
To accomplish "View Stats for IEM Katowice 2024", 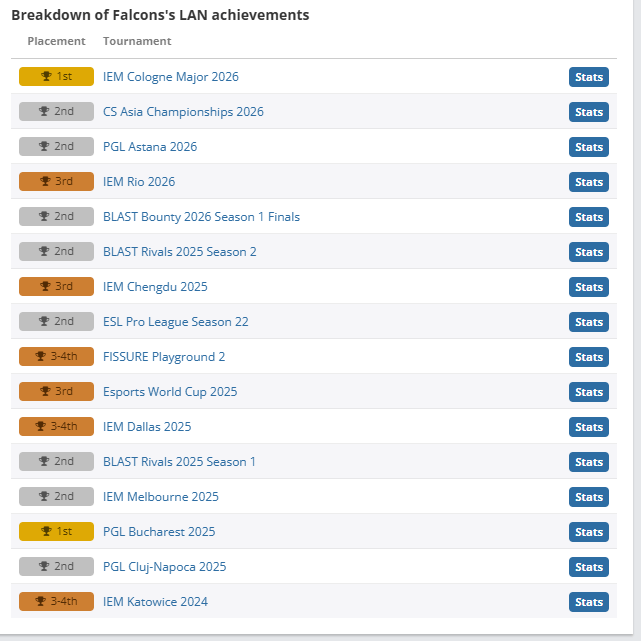I will [589, 602].
